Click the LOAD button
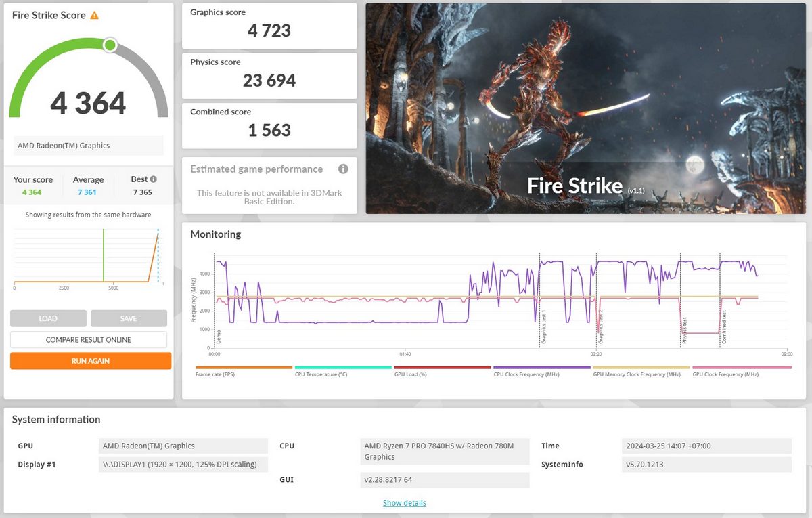The height and width of the screenshot is (518, 812). coord(48,318)
